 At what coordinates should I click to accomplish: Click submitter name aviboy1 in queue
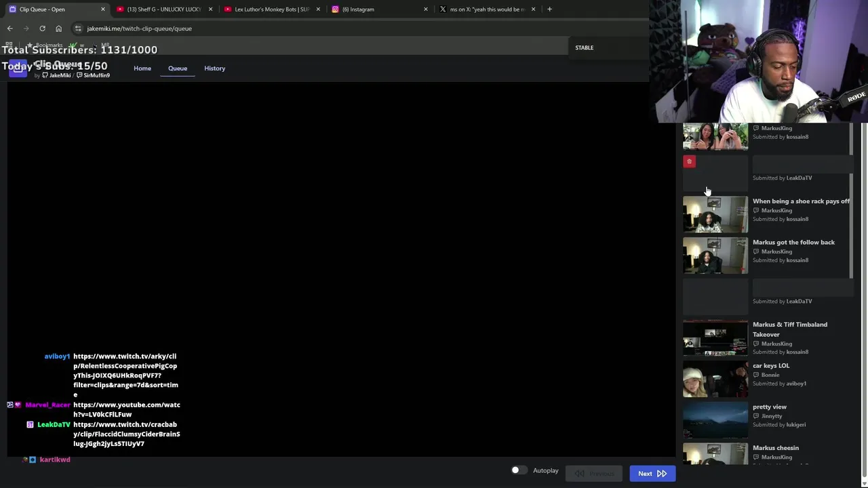click(796, 384)
